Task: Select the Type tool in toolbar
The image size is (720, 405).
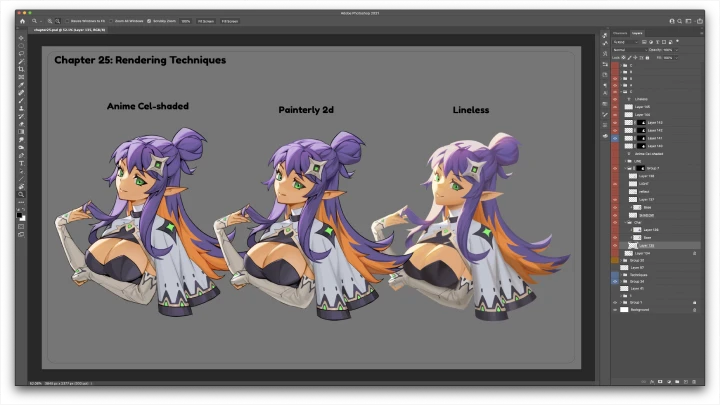Action: [21, 163]
